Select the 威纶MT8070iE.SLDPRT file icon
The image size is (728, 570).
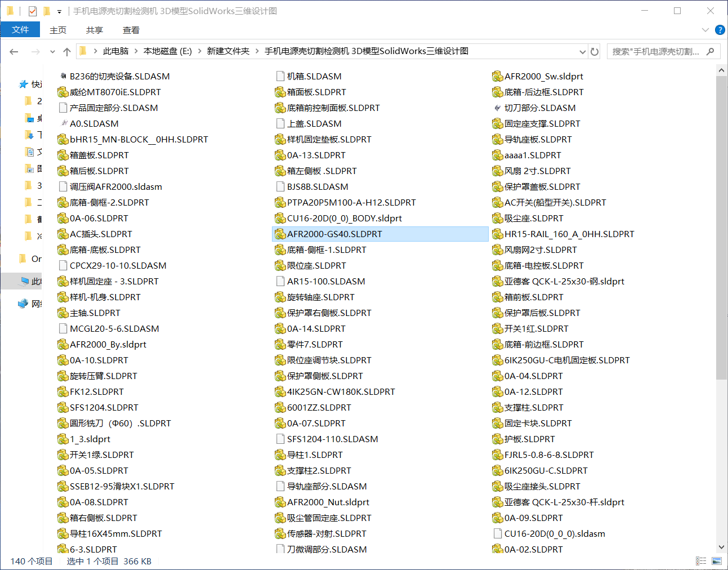coord(62,92)
